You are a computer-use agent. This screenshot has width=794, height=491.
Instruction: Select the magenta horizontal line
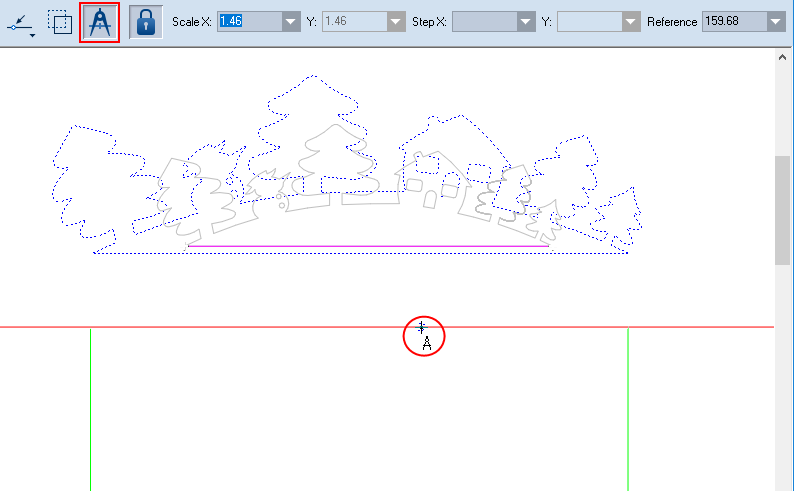(x=370, y=245)
